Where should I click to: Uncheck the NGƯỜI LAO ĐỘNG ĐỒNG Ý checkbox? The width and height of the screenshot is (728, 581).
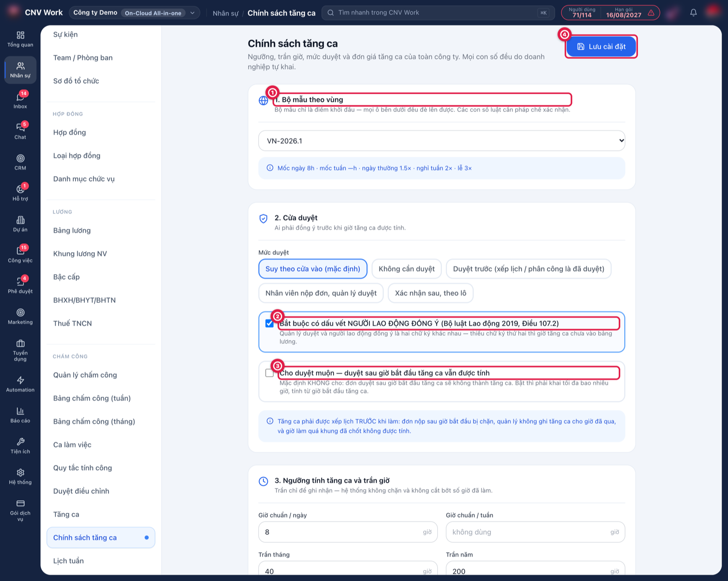(269, 323)
